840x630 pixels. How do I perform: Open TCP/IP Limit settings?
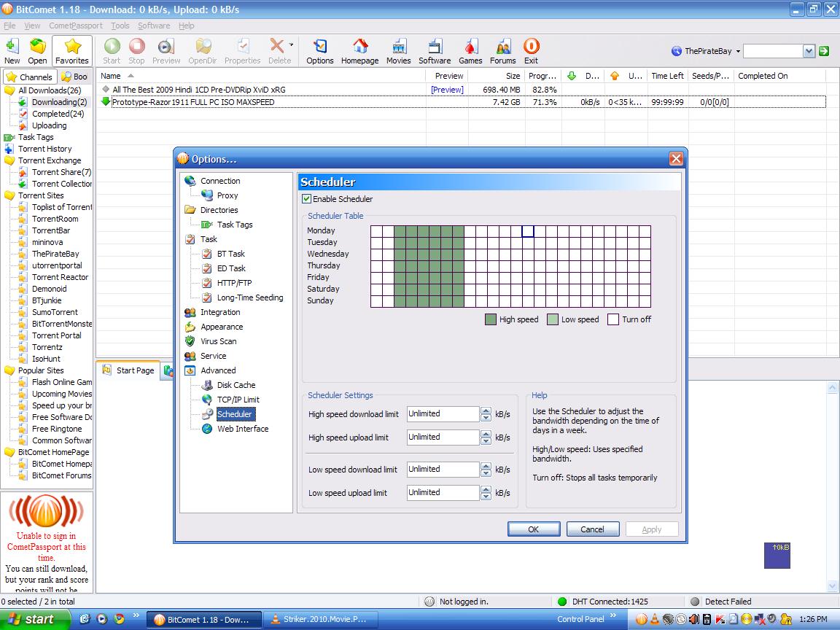pyautogui.click(x=238, y=400)
